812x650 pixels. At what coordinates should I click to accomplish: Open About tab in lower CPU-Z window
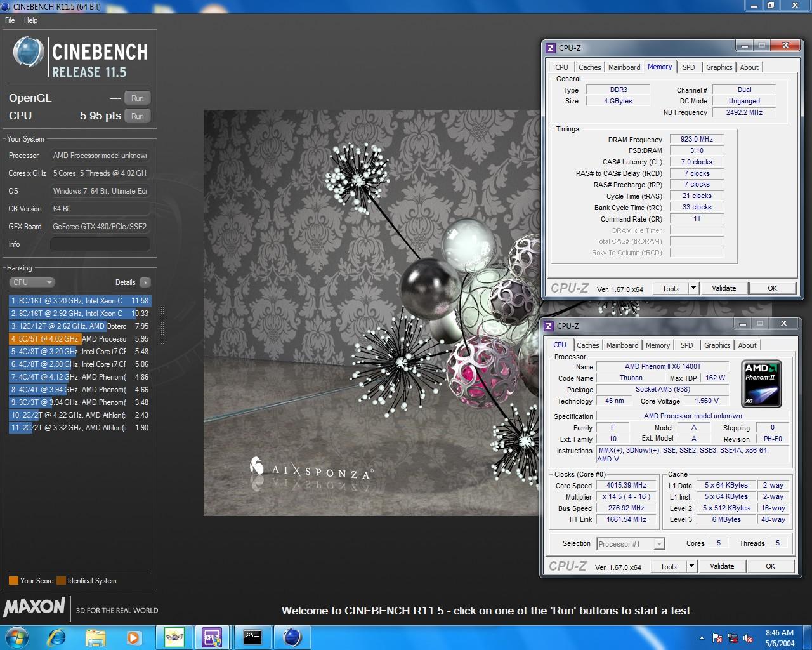747,345
